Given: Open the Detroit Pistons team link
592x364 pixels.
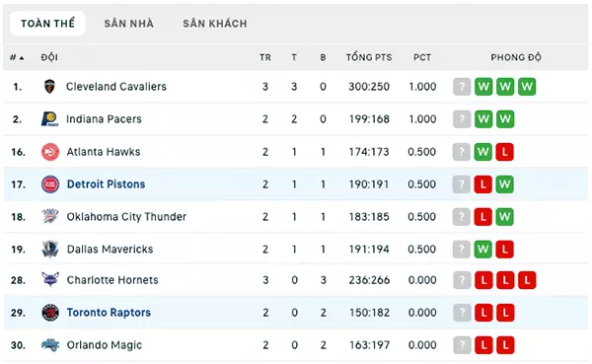Looking at the screenshot, I should pos(107,184).
